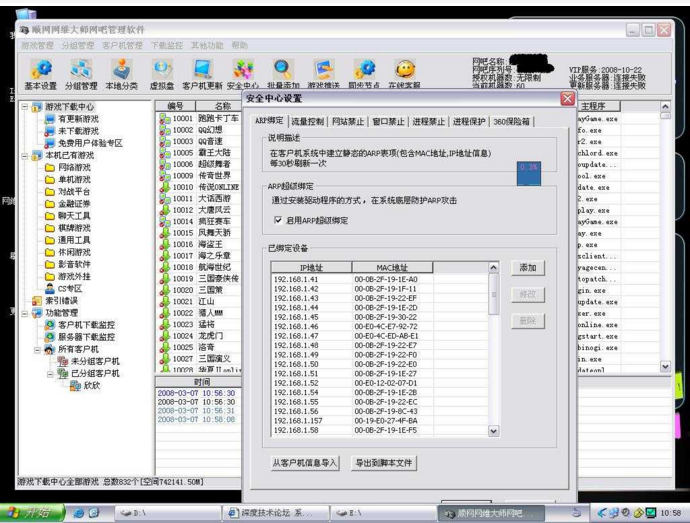The width and height of the screenshot is (690, 523).
Task: Click the IP地址 column header
Action: point(311,268)
